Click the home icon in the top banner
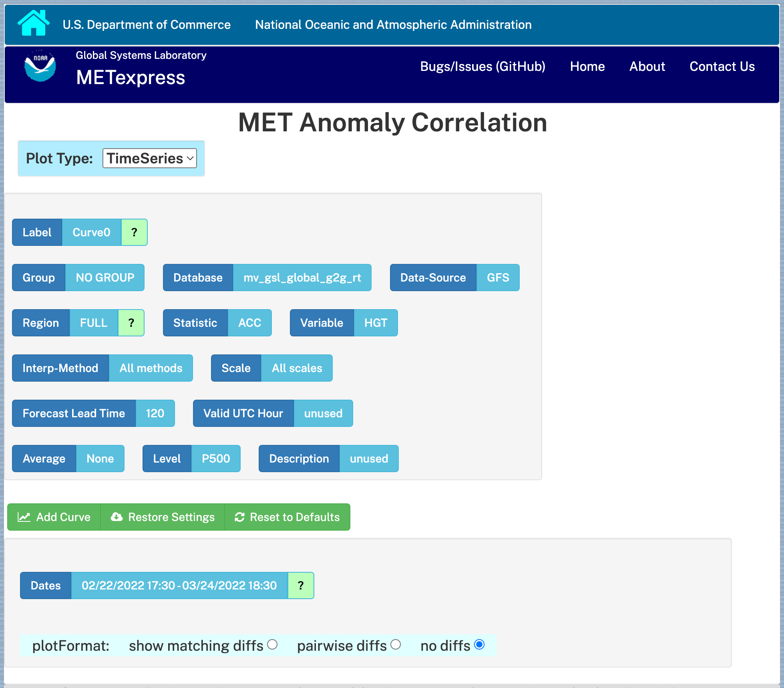This screenshot has width=784, height=688. pyautogui.click(x=34, y=24)
